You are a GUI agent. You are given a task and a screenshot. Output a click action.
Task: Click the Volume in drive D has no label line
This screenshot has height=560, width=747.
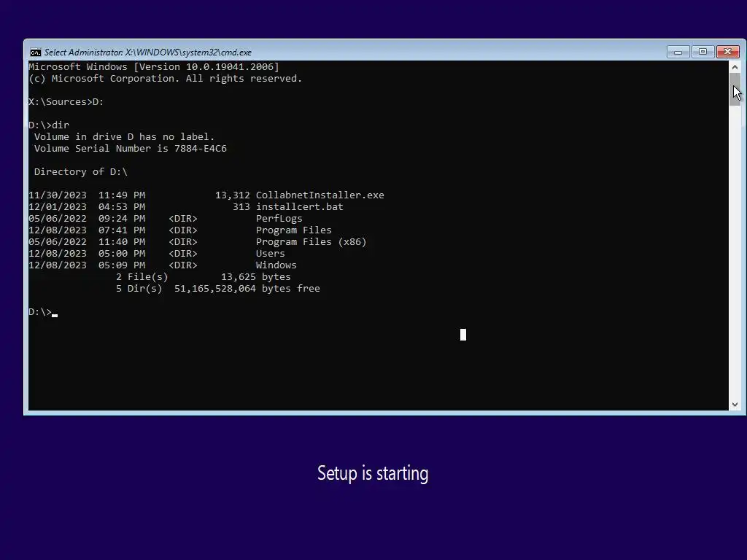[x=124, y=137]
